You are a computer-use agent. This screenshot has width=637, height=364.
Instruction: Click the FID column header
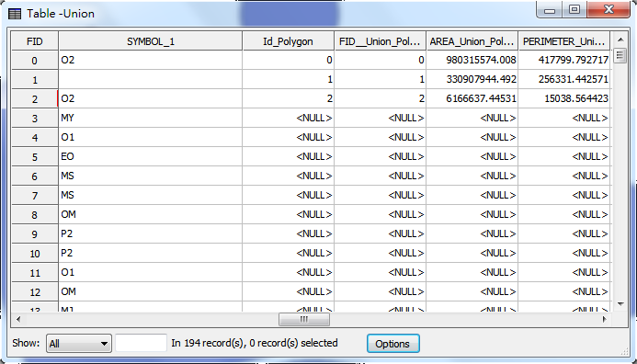(x=35, y=41)
